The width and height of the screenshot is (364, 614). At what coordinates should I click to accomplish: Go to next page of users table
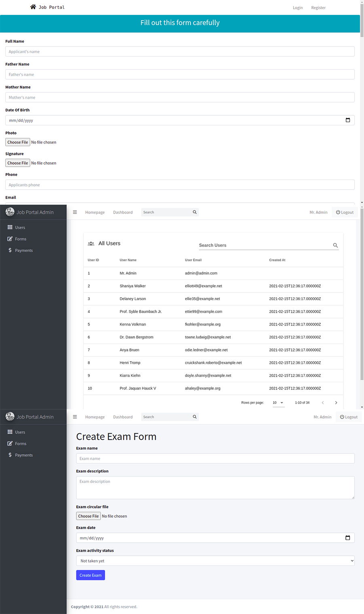coord(336,403)
